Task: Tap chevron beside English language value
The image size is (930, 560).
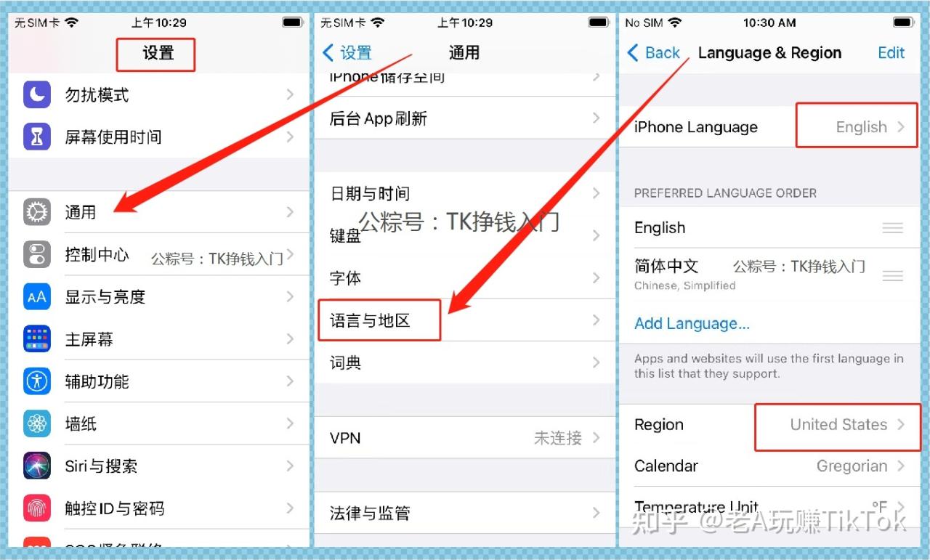Action: point(902,127)
